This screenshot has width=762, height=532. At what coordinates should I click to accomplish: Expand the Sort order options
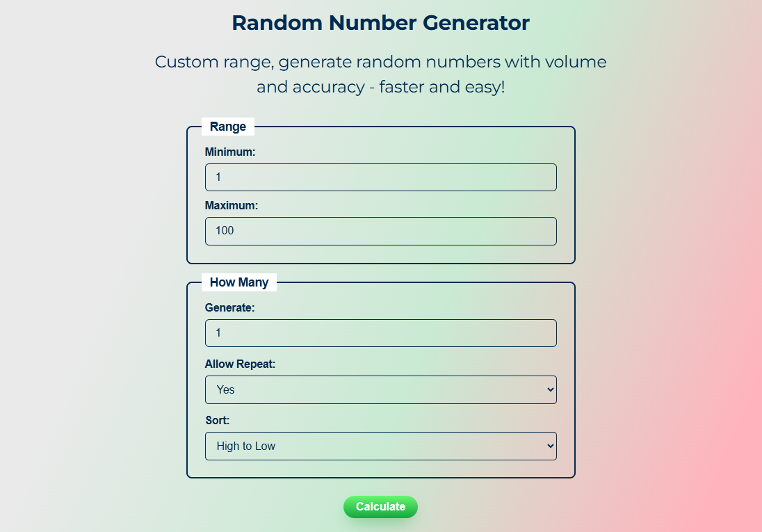click(380, 446)
